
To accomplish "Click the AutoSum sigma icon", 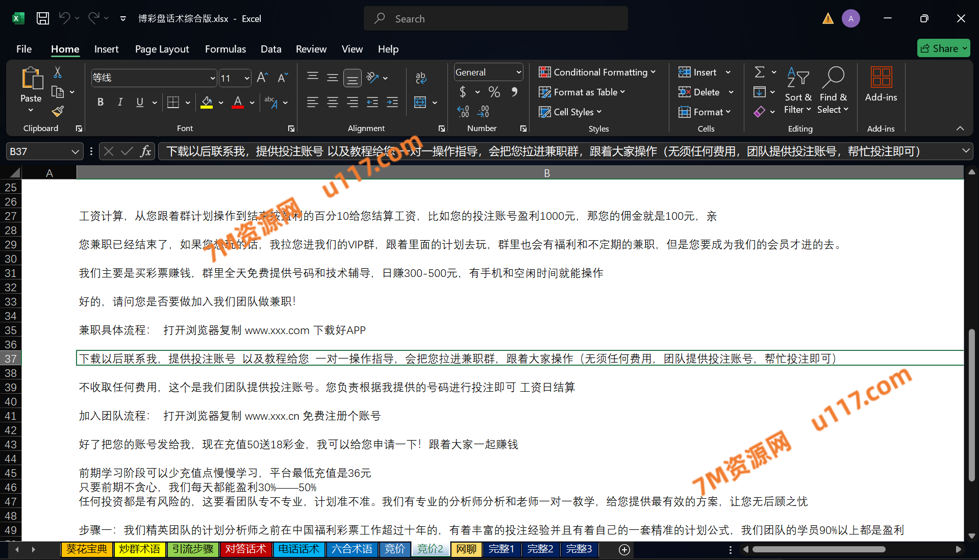I will pyautogui.click(x=759, y=72).
